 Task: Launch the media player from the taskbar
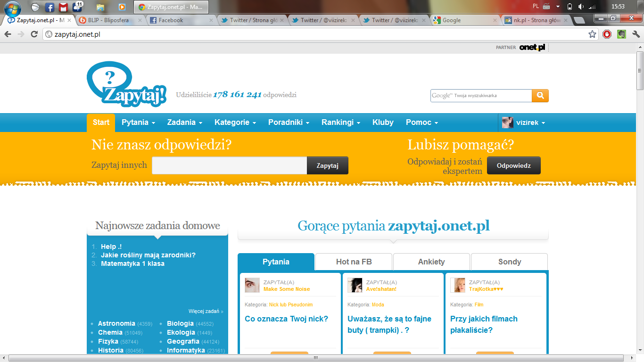122,7
